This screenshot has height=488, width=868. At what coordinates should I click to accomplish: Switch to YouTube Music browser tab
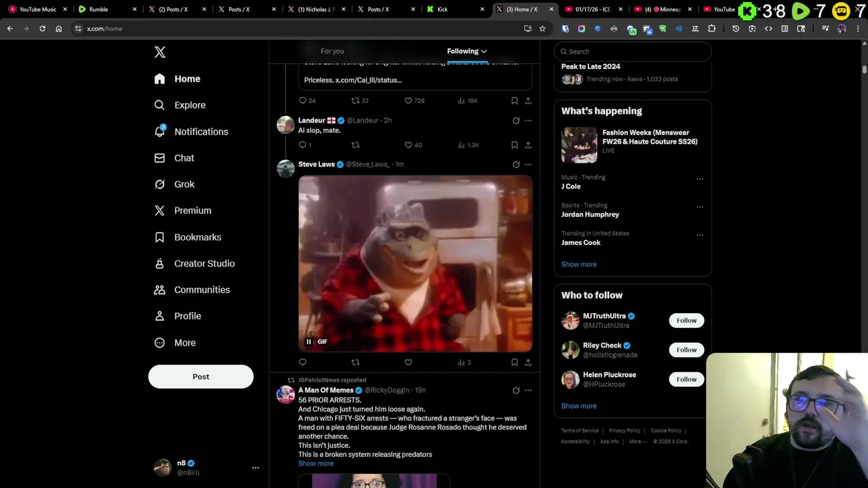37,9
